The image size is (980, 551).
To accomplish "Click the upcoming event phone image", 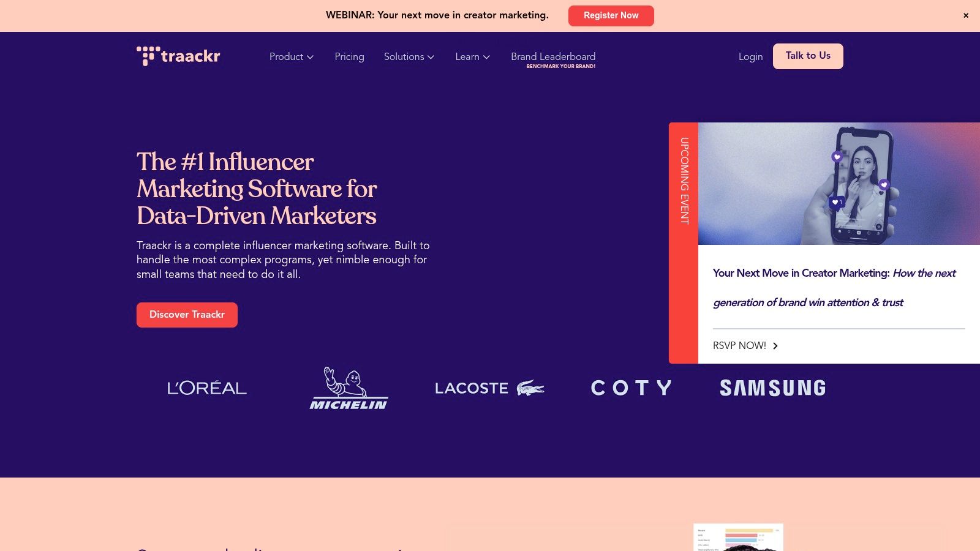I will click(839, 184).
